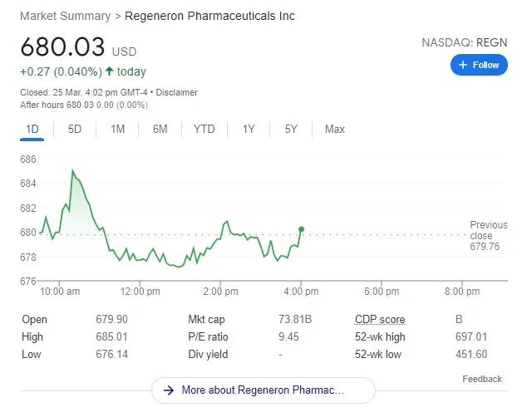Click the chart peak near 685
The height and width of the screenshot is (417, 532).
[73, 170]
